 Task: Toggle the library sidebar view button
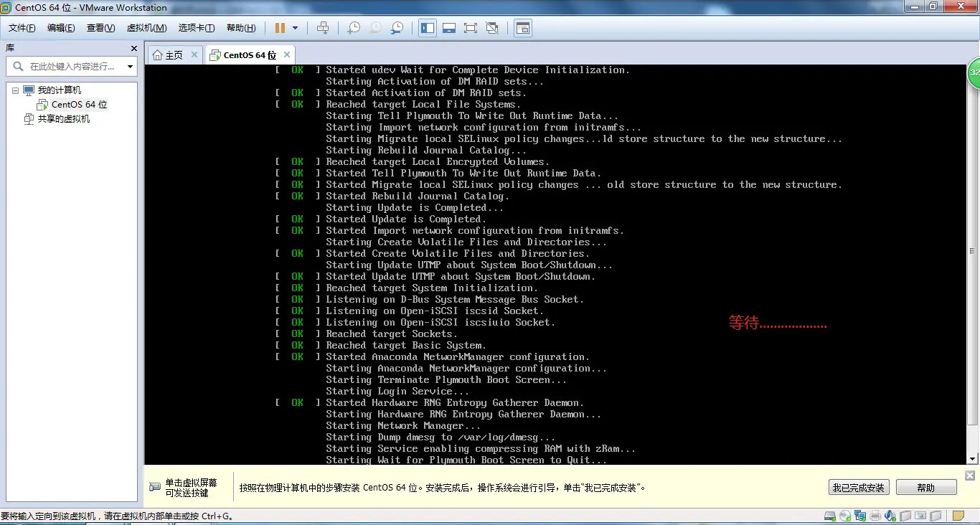pos(428,28)
